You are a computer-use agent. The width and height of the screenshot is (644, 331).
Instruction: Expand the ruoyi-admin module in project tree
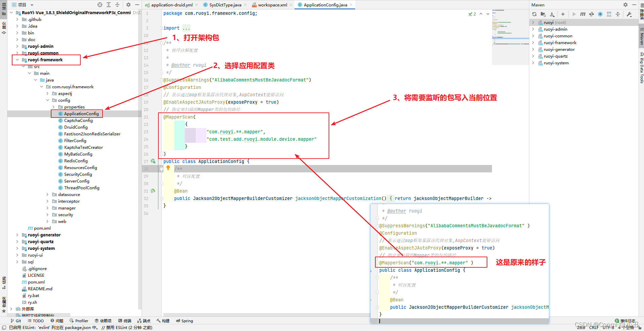click(x=17, y=46)
